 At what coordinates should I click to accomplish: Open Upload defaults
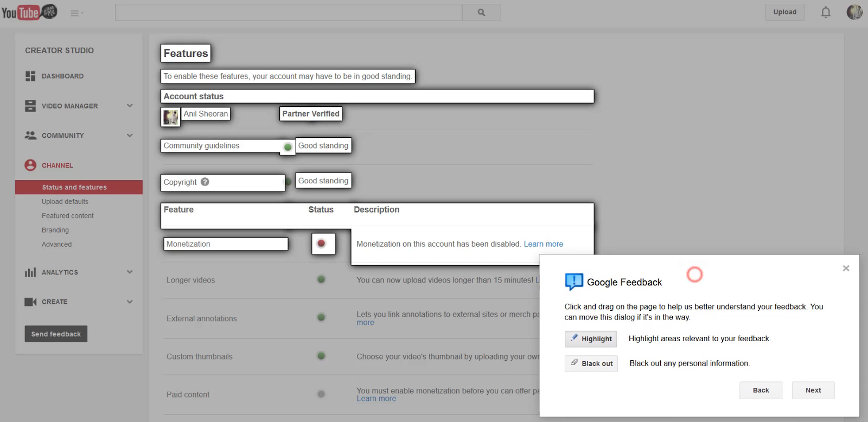[x=65, y=202]
